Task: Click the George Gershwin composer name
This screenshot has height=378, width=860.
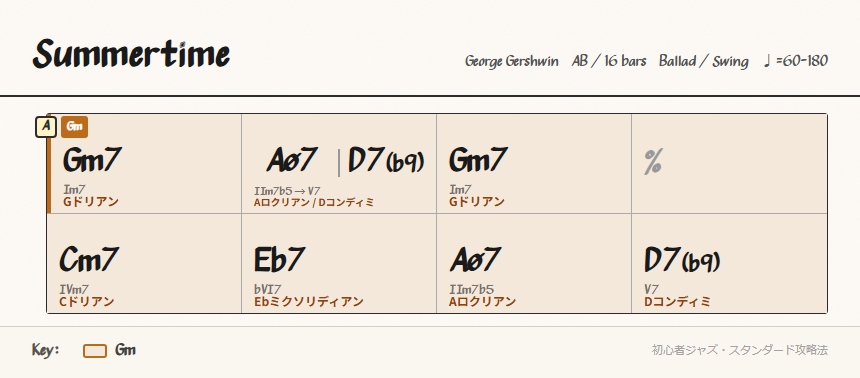Action: click(512, 61)
